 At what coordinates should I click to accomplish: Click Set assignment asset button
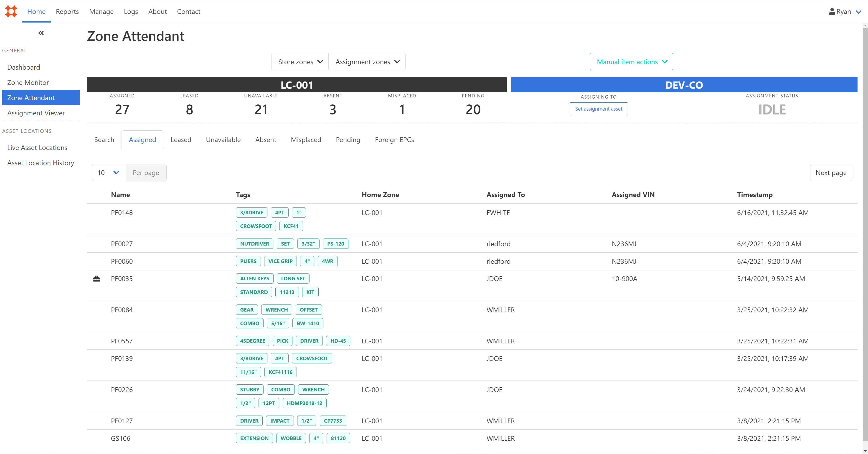click(599, 109)
